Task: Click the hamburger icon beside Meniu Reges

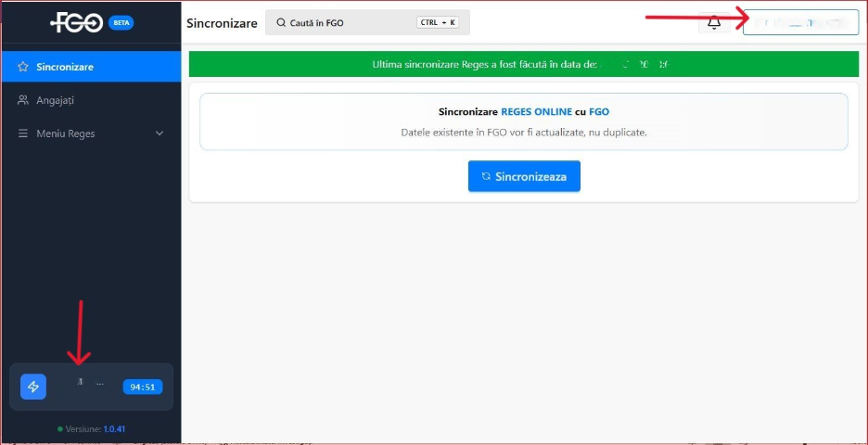Action: click(x=22, y=133)
